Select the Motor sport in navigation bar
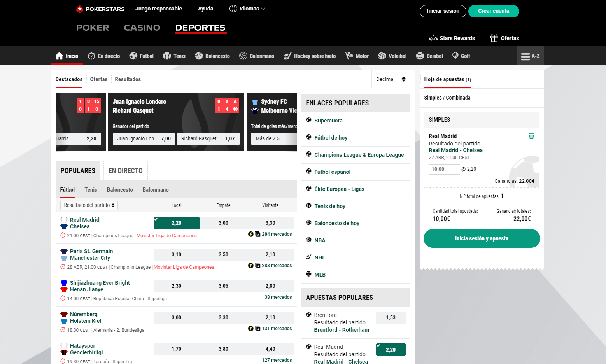 (357, 56)
